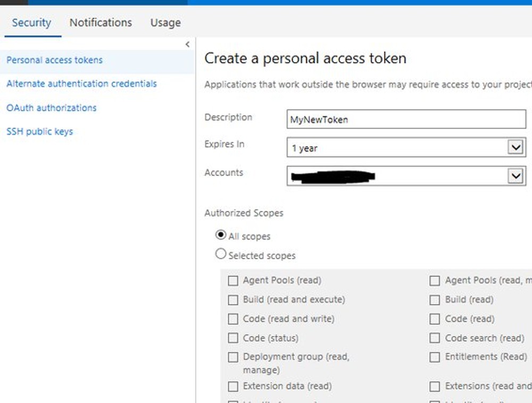
Task: Enable the Code (status) scope
Action: (x=233, y=338)
